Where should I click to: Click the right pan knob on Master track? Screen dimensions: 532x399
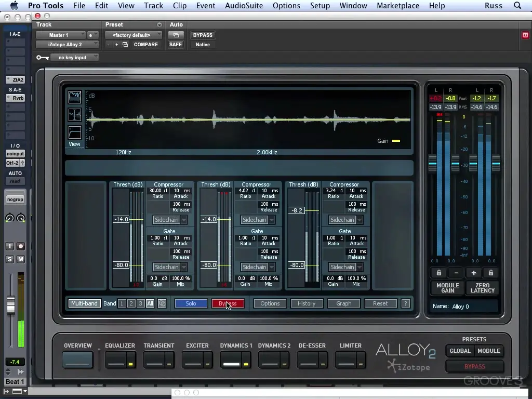(21, 218)
